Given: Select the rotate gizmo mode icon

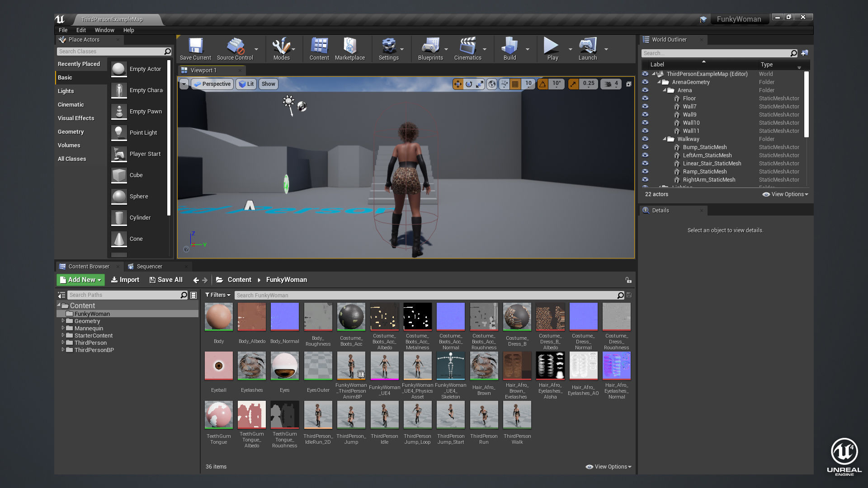Looking at the screenshot, I should (469, 84).
